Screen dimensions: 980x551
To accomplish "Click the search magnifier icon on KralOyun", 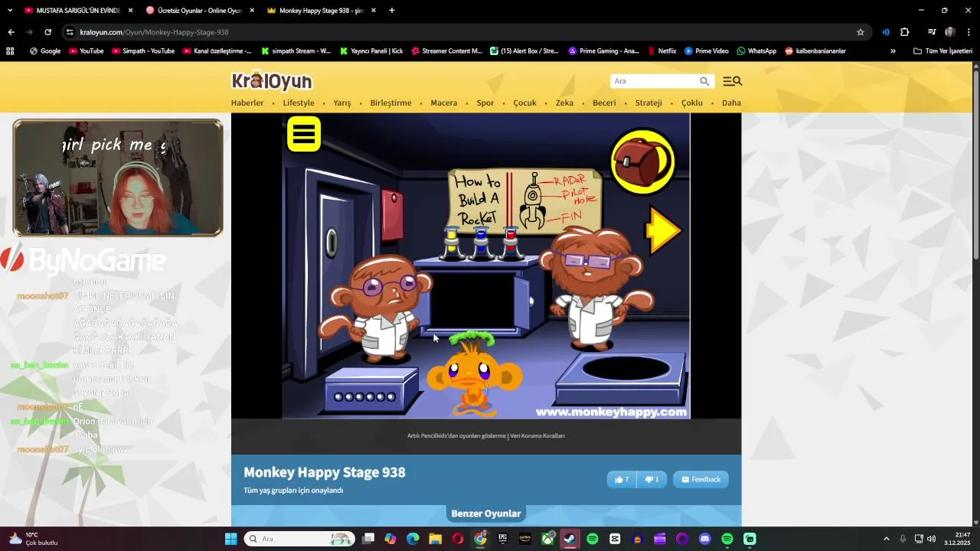I will pyautogui.click(x=704, y=81).
